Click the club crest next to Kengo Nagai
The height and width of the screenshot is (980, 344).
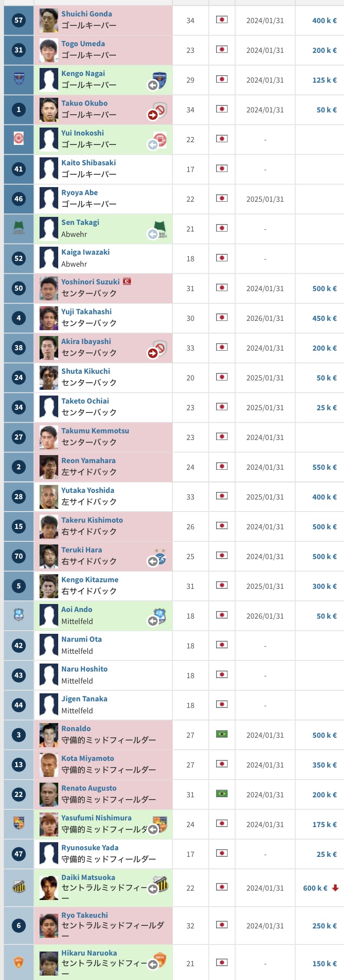(160, 80)
